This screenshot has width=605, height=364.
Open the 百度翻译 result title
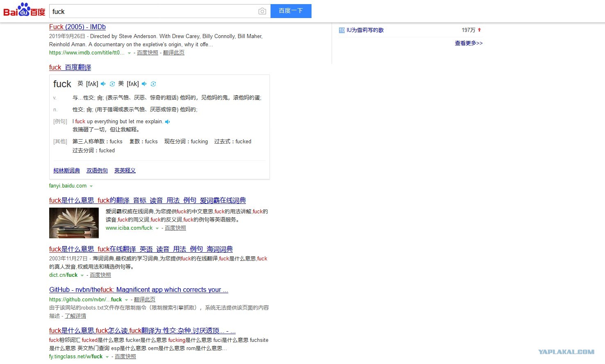[70, 68]
